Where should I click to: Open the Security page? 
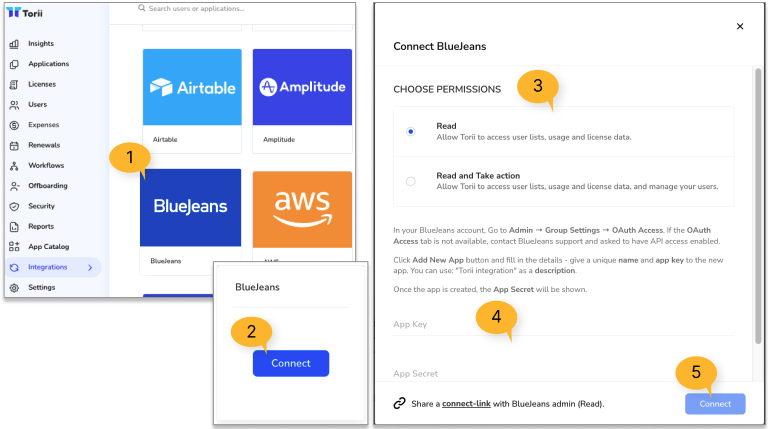[x=42, y=206]
